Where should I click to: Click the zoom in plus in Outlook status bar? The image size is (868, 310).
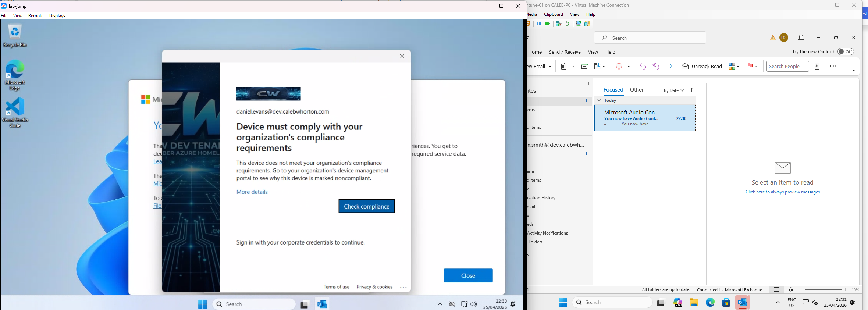pos(845,290)
